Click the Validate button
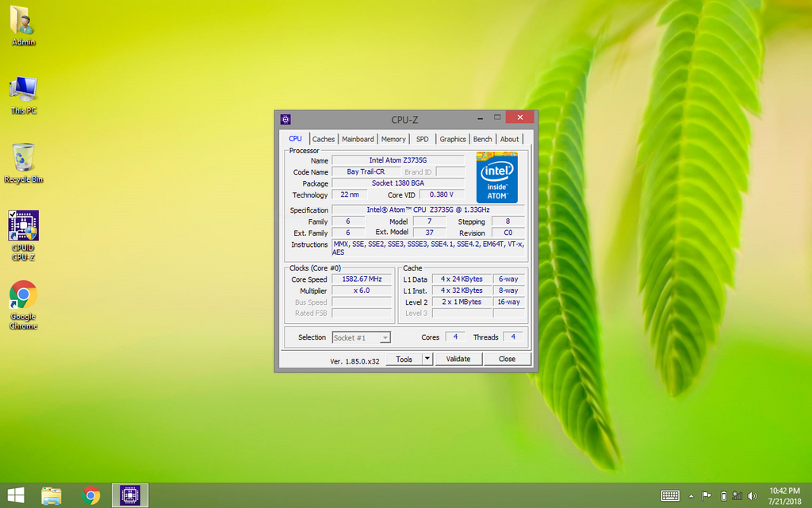The image size is (812, 508). point(458,359)
